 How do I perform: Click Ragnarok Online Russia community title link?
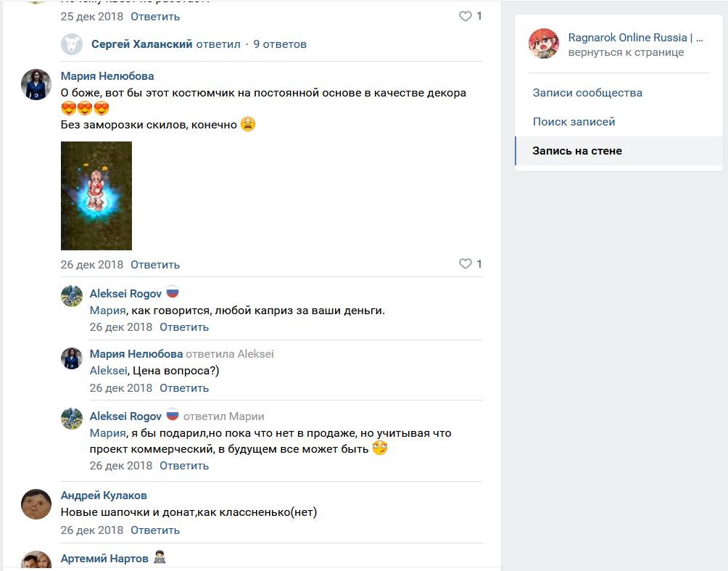point(636,38)
